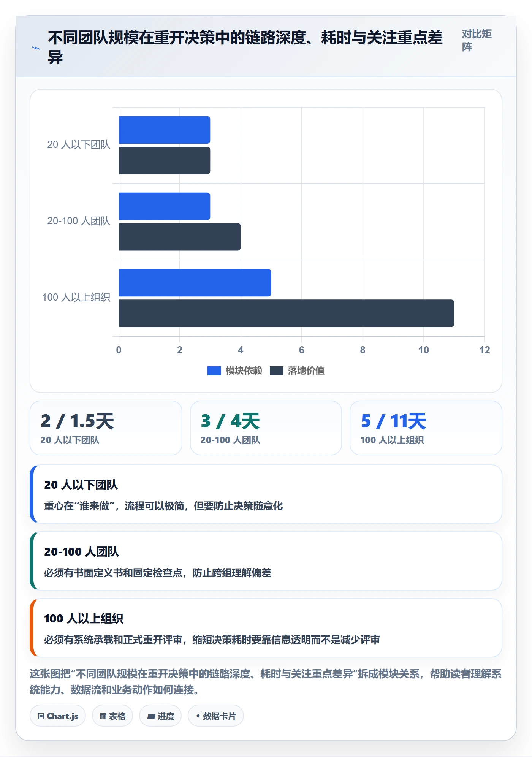Select the 进度 tag chip

(160, 716)
